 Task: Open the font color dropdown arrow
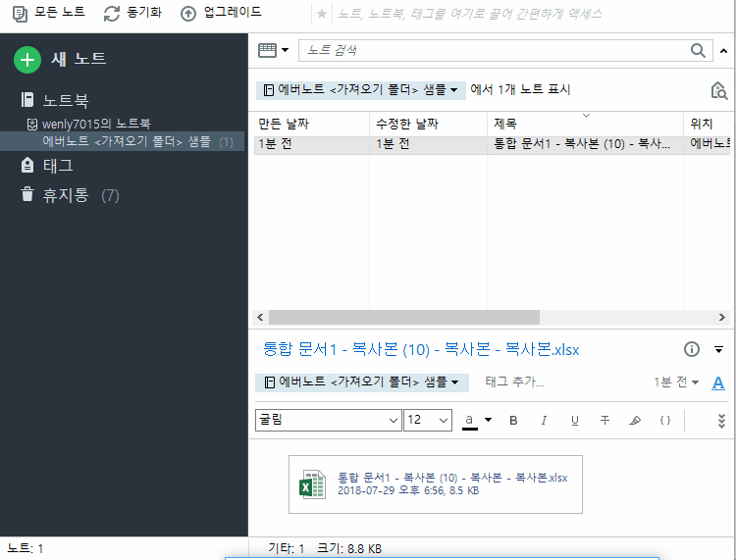click(488, 420)
